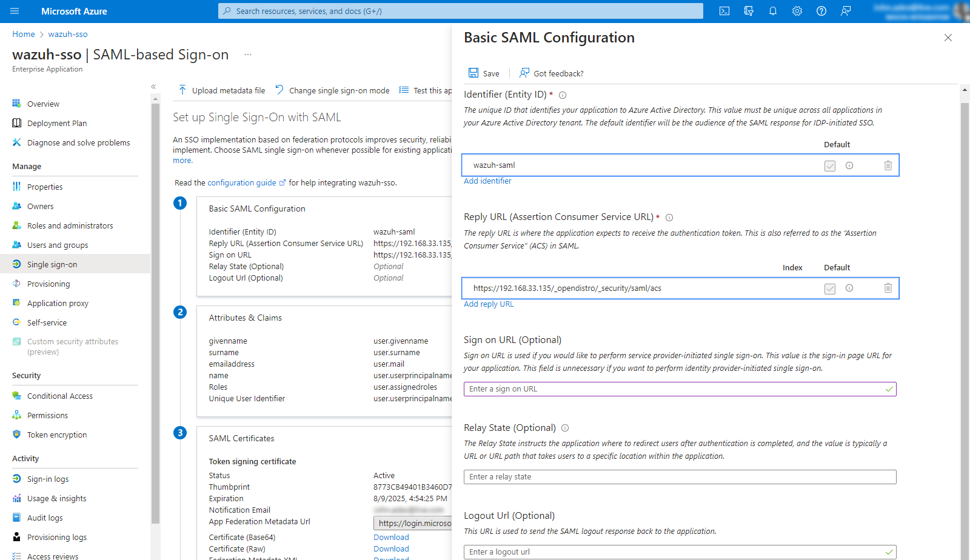This screenshot has height=560, width=970.
Task: Click the sidebar scrollbar
Action: (155, 312)
